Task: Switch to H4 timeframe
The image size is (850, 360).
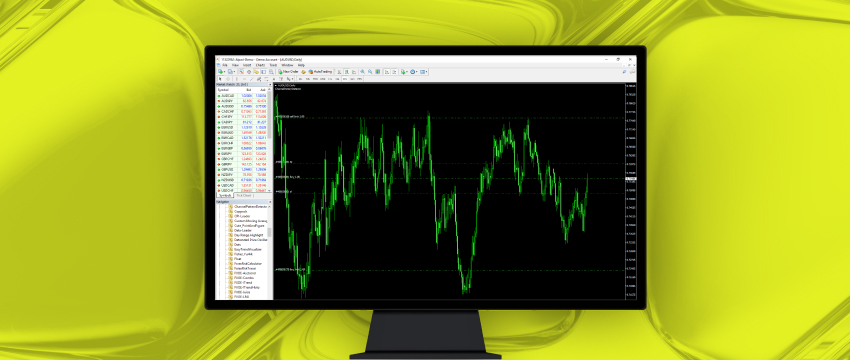Action: coord(337,79)
